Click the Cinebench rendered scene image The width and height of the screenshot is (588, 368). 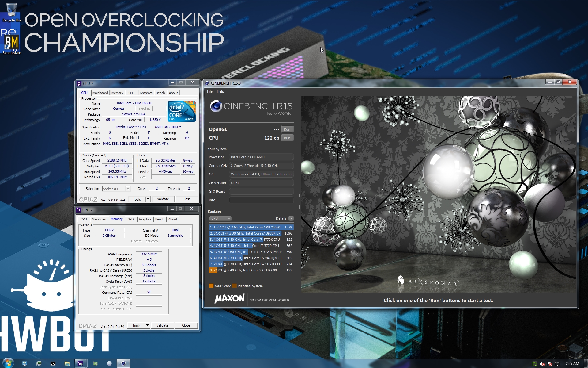[439, 194]
